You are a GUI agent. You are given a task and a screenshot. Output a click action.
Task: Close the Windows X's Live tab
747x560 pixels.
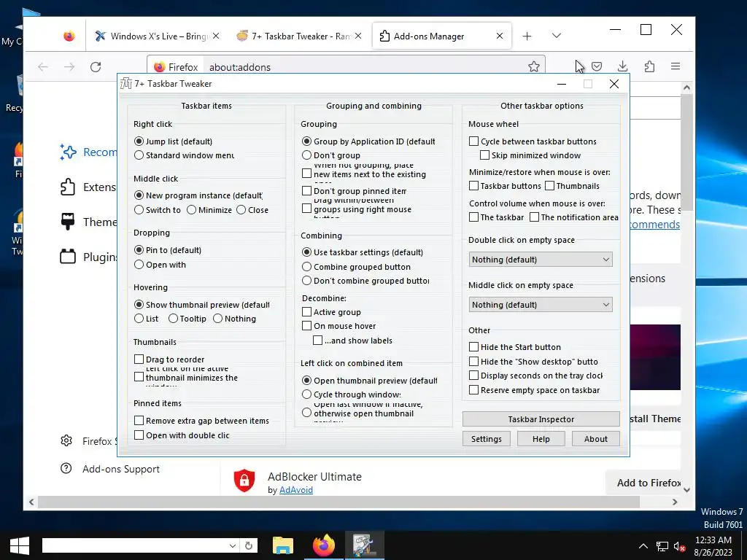pyautogui.click(x=216, y=36)
